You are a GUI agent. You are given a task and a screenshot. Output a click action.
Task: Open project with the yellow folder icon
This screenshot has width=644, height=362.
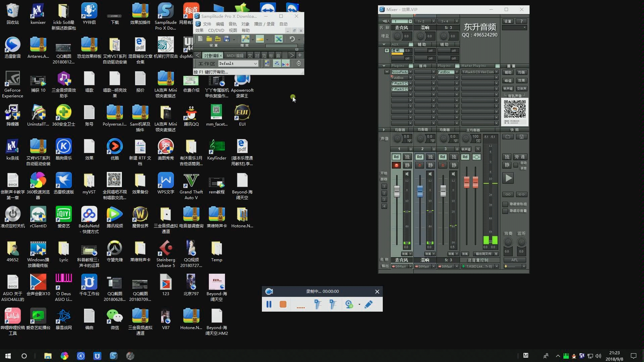[x=209, y=39]
